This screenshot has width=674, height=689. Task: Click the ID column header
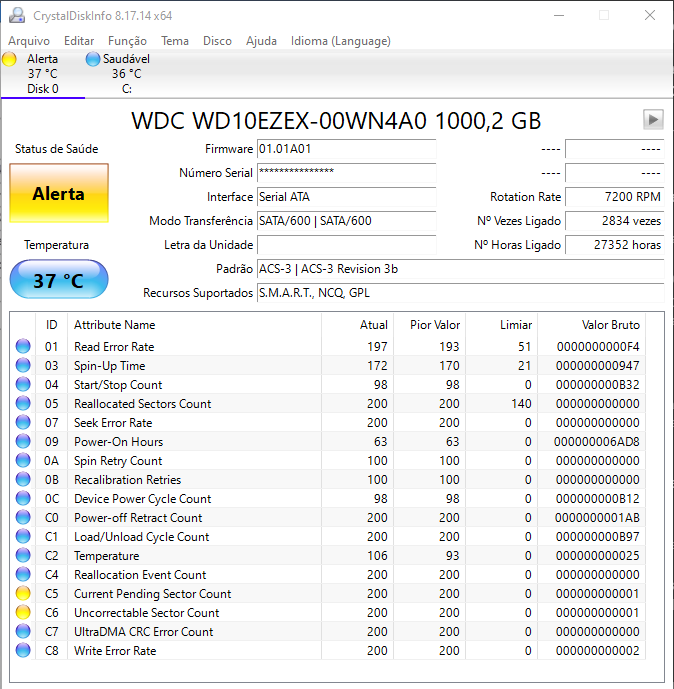click(51, 325)
